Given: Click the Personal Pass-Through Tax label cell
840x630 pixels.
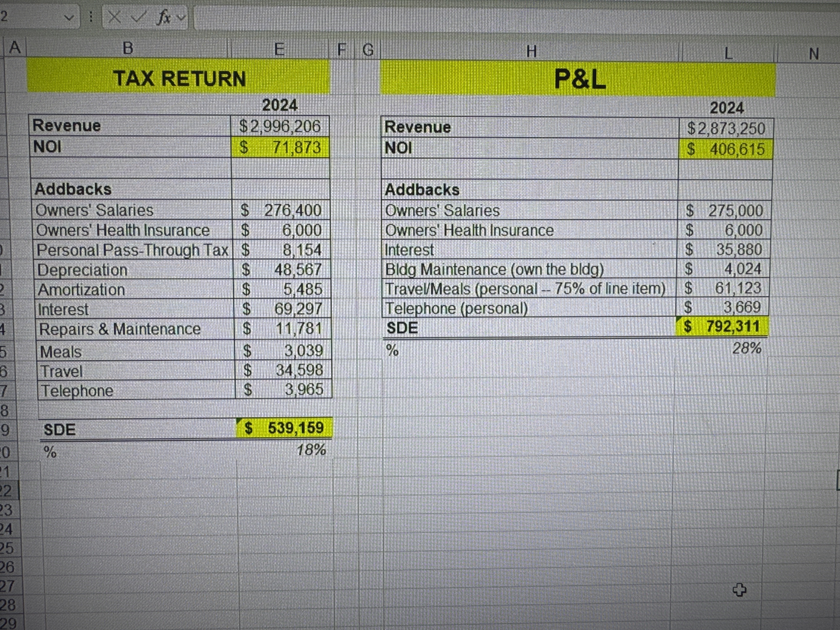Looking at the screenshot, I should tap(132, 250).
